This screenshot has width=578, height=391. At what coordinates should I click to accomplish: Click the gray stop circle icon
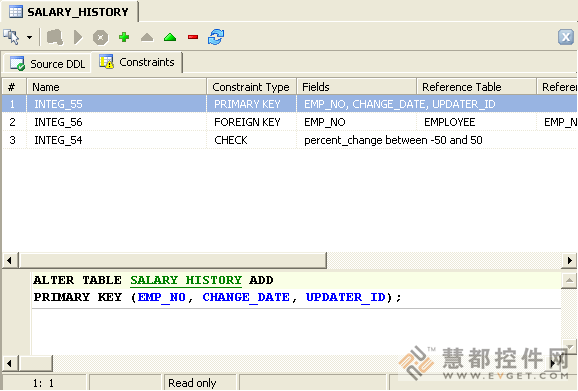click(101, 37)
